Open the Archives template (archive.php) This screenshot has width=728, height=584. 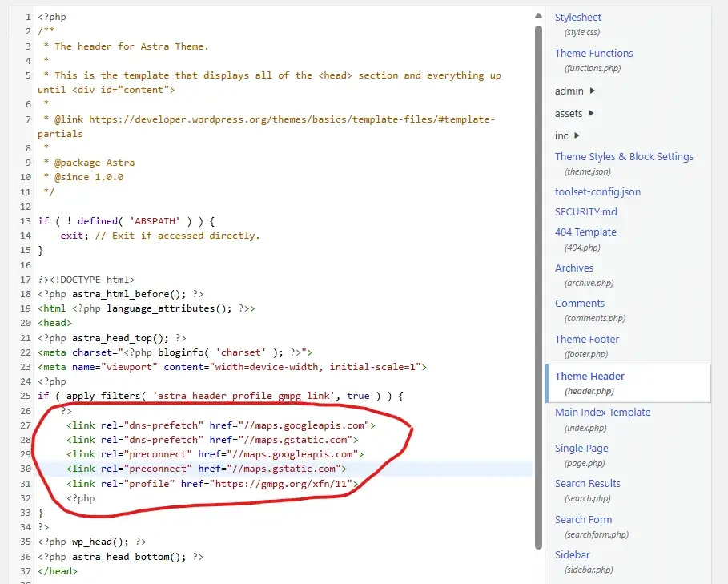(x=574, y=268)
